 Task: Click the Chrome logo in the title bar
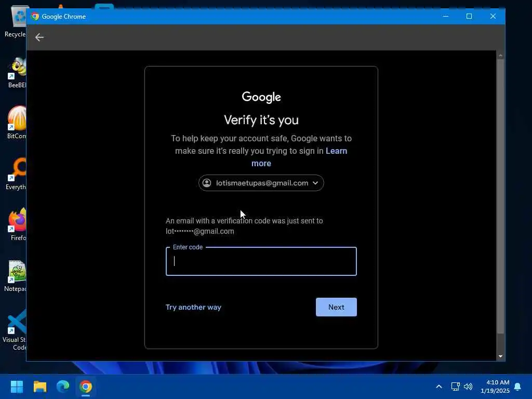[x=35, y=16]
